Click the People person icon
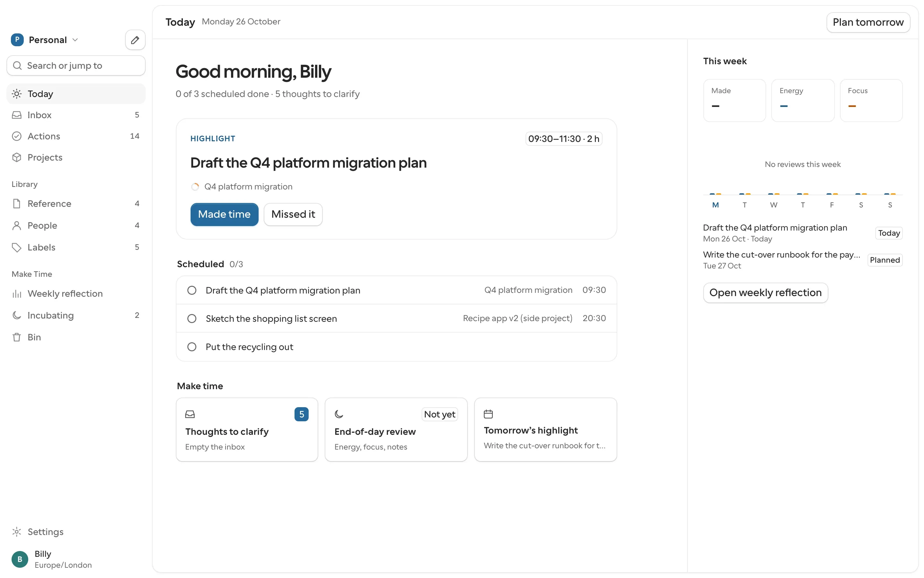The width and height of the screenshot is (924, 578). (17, 225)
